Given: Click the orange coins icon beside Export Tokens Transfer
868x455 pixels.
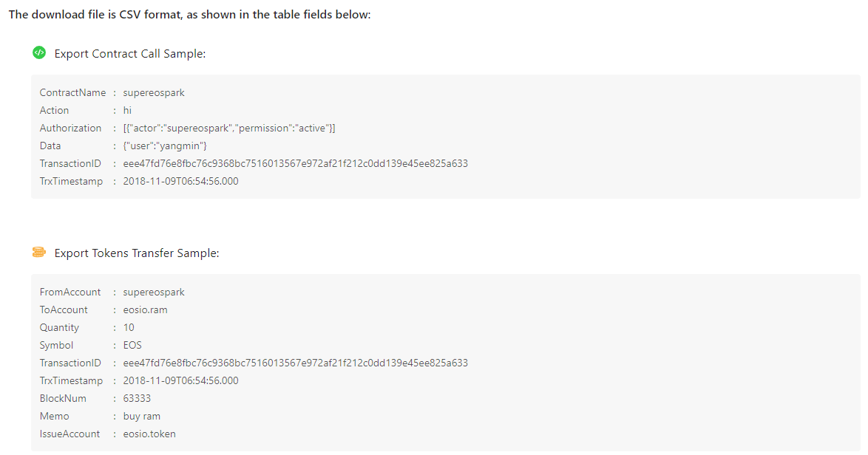Looking at the screenshot, I should [39, 252].
